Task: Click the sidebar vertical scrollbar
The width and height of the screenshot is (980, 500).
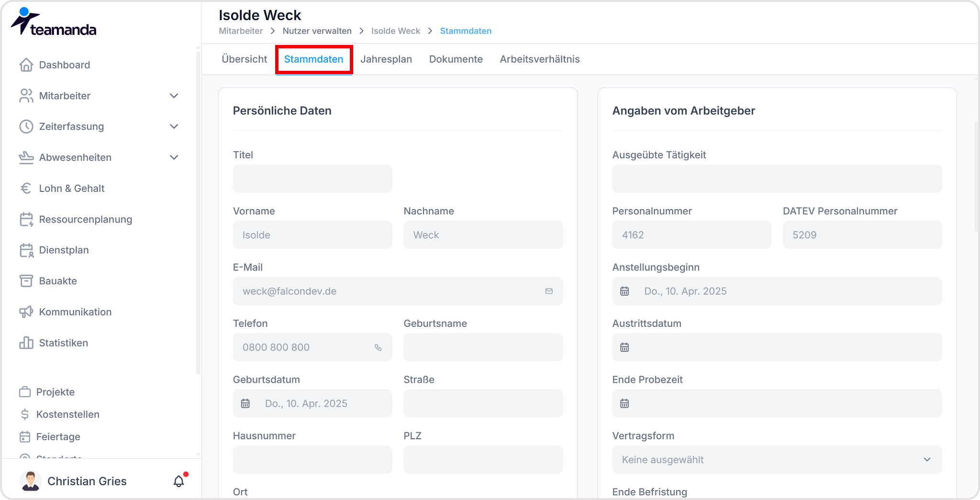Action: pos(198,213)
